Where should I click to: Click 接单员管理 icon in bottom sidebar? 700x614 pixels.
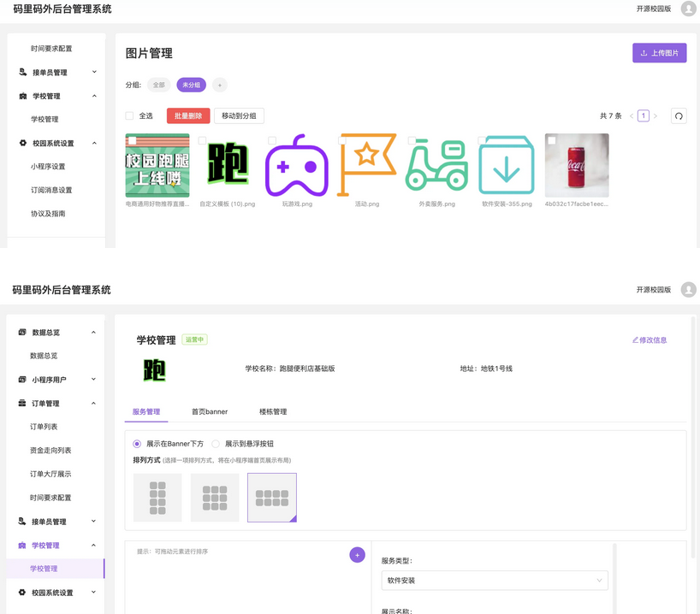[x=22, y=521]
